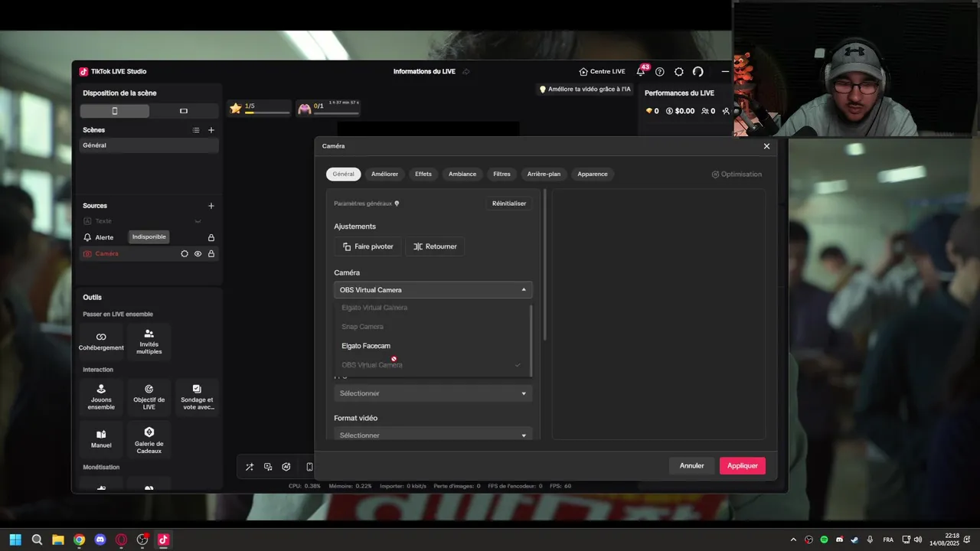Collapse the OBS Virtual Camera dropdown

click(x=433, y=290)
